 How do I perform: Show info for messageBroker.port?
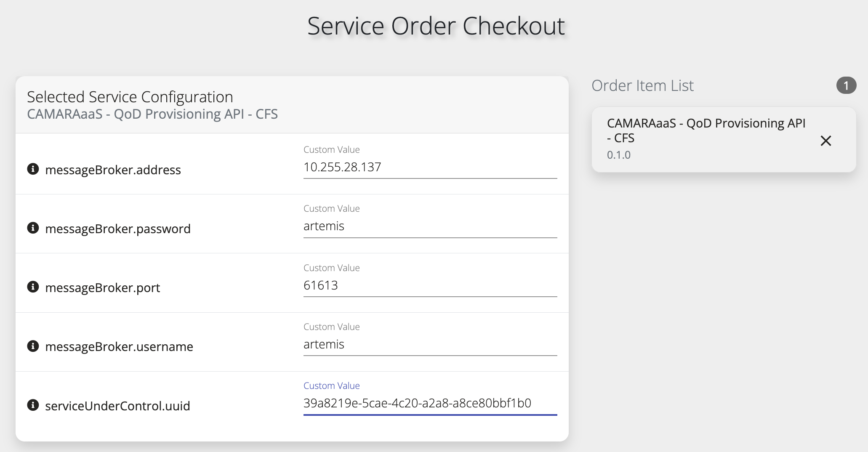pos(33,287)
